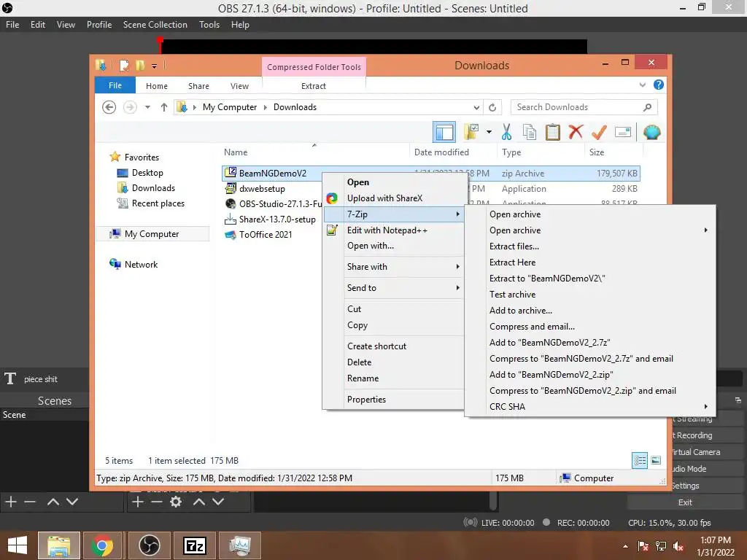Select the dxwebsetup file
747x560 pixels.
click(x=262, y=189)
